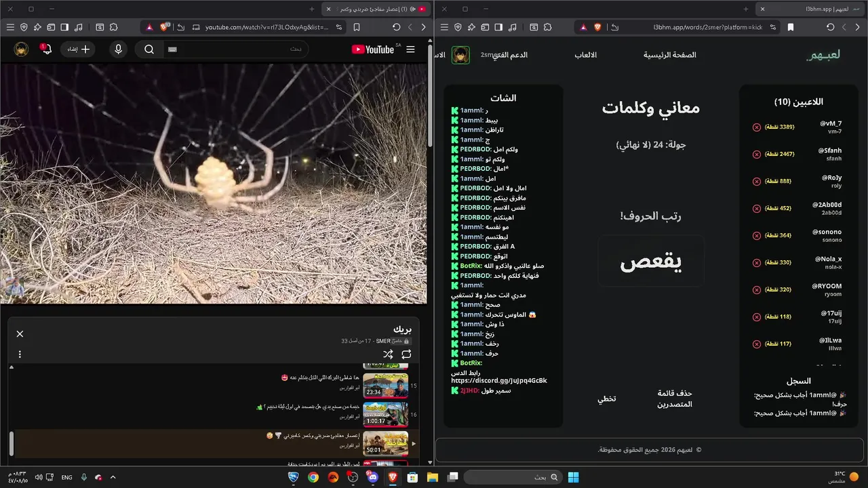This screenshot has width=868, height=488.
Task: Open Discord from the taskbar
Action: coord(372,477)
